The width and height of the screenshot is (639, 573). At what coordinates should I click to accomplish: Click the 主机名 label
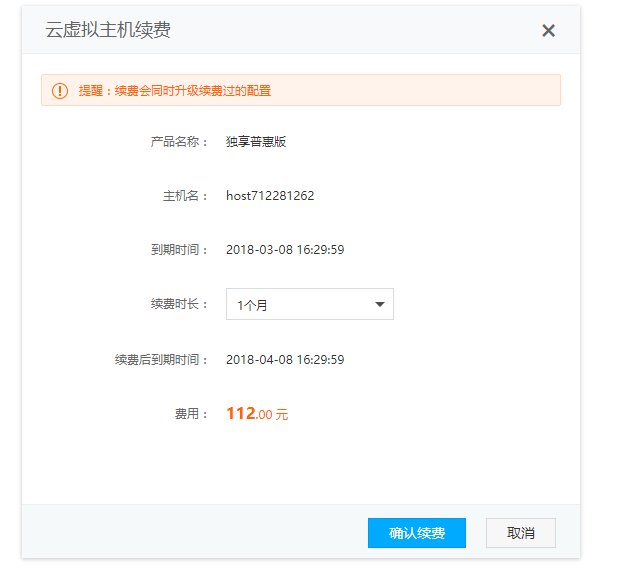(x=185, y=196)
